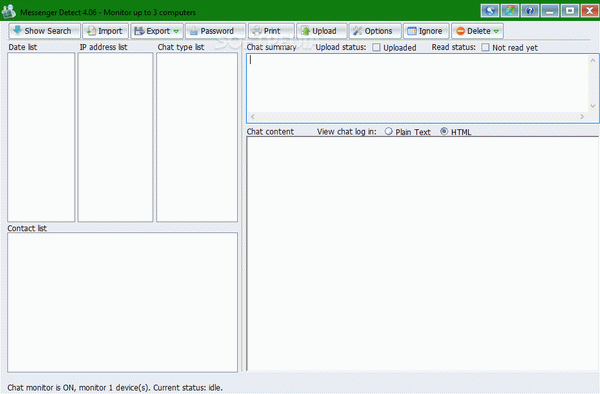
Task: Click inside the Chat type list box
Action: point(197,137)
